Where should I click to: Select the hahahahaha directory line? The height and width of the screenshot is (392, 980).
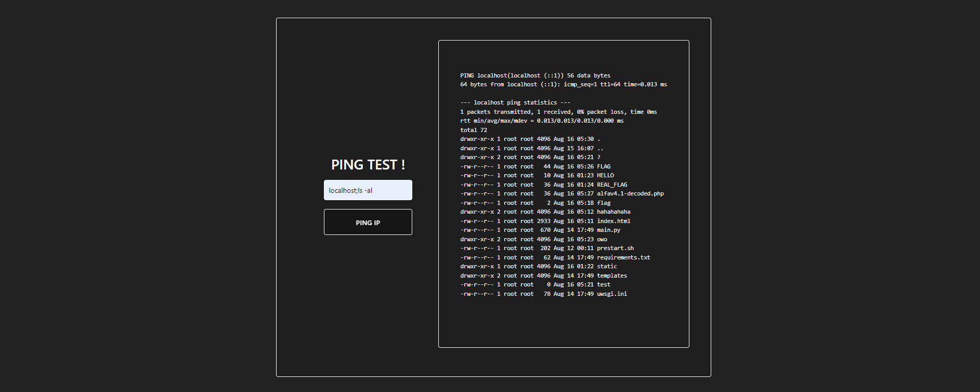(x=545, y=212)
